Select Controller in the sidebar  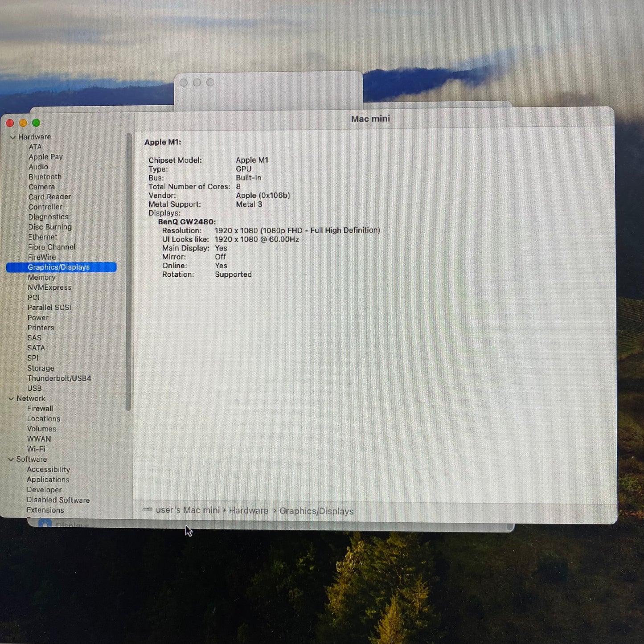point(45,207)
